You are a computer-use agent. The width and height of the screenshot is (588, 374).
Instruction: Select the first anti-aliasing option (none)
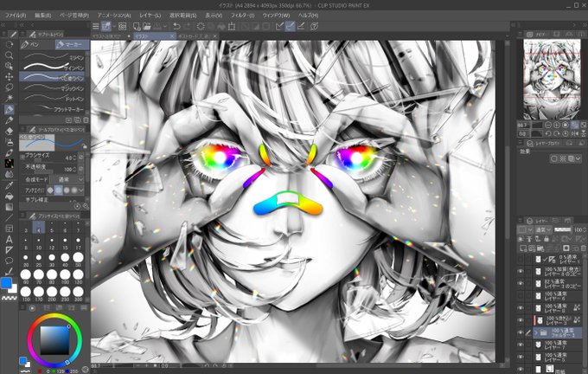point(50,190)
